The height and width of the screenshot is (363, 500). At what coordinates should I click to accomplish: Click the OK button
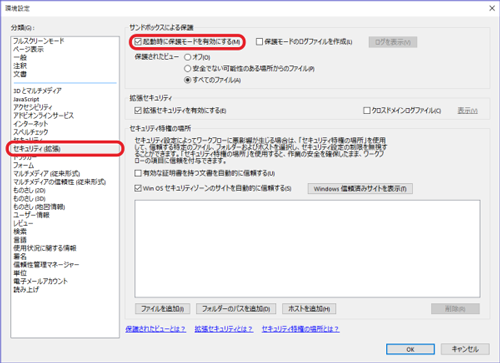410,349
